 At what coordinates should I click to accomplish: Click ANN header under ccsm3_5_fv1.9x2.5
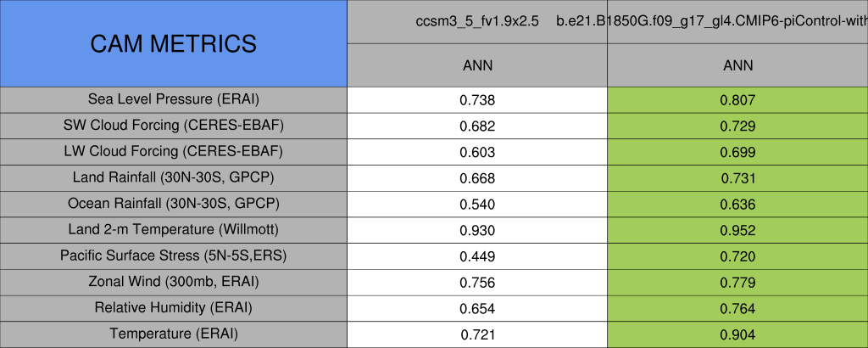tap(477, 65)
